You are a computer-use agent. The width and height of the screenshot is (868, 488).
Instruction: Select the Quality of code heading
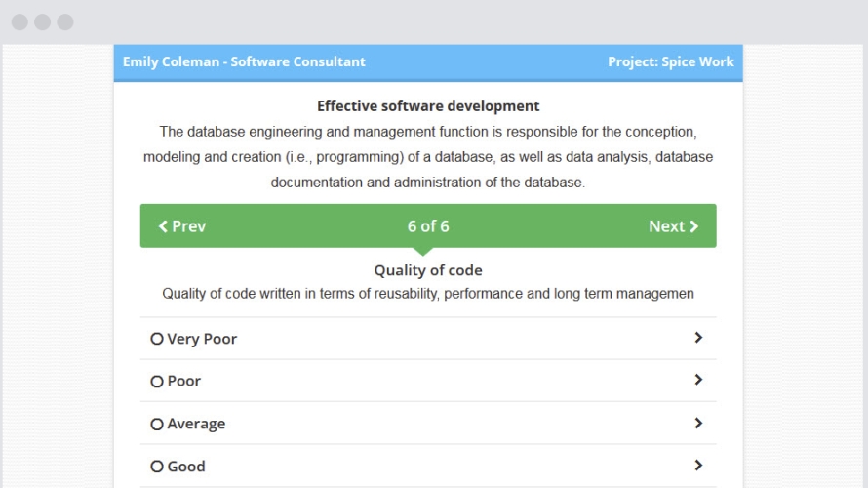pyautogui.click(x=428, y=270)
